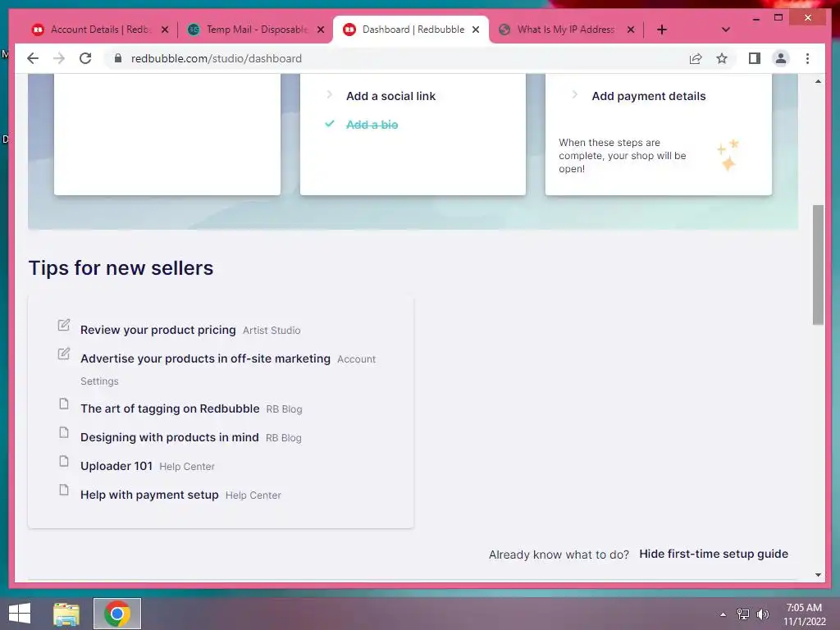Hide first-time setup guide
Screen dimensions: 840x630
714,554
